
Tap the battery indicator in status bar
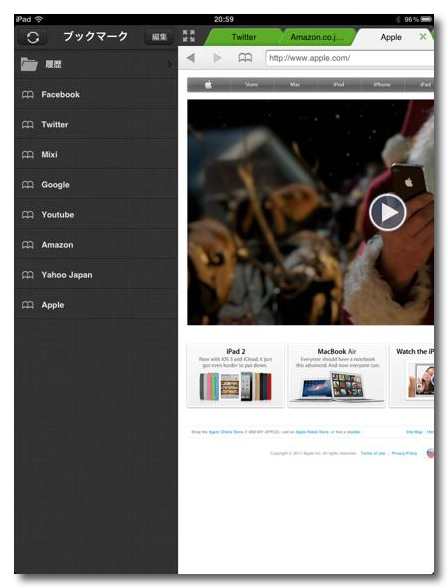click(426, 19)
